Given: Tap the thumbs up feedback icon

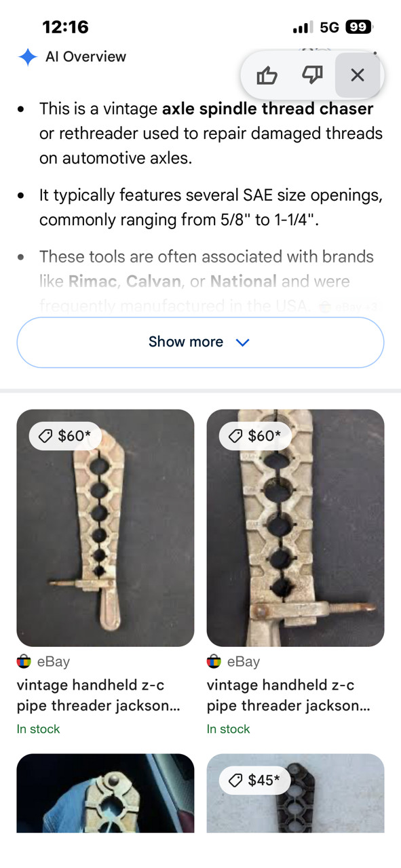Looking at the screenshot, I should point(267,75).
